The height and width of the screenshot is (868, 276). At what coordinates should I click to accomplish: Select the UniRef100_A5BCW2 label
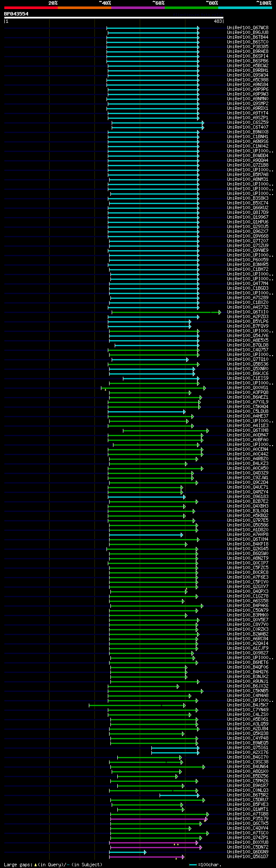tap(248, 65)
